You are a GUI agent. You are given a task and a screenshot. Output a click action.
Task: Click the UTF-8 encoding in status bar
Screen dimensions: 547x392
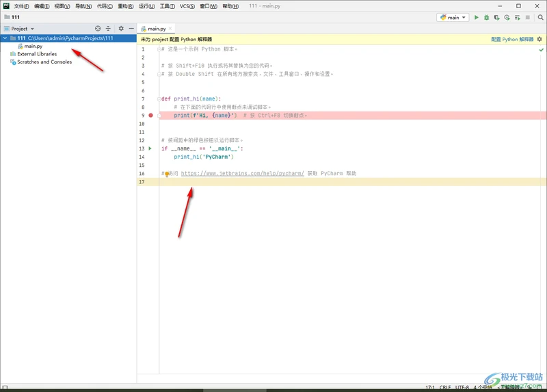click(462, 387)
